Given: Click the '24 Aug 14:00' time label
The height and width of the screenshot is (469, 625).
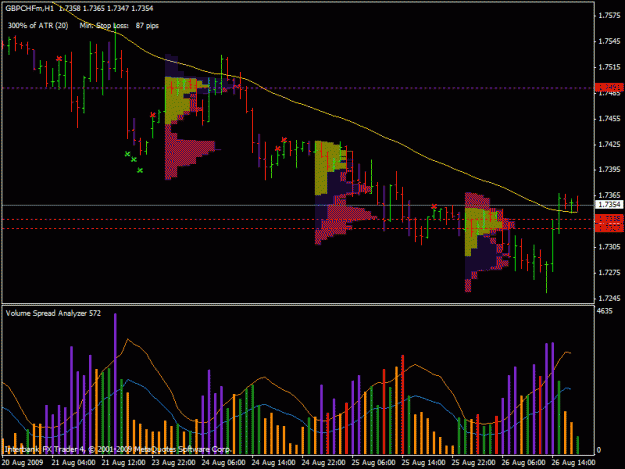Looking at the screenshot, I should click(273, 463).
